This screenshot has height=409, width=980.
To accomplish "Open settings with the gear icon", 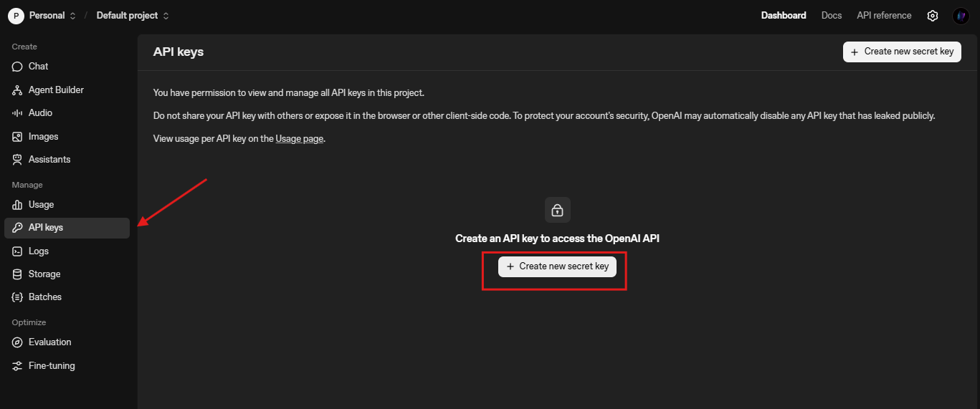I will [933, 16].
